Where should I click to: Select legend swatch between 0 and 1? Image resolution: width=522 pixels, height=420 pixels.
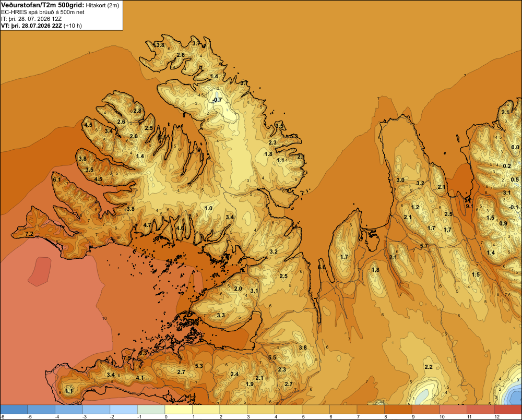pyautogui.click(x=179, y=410)
